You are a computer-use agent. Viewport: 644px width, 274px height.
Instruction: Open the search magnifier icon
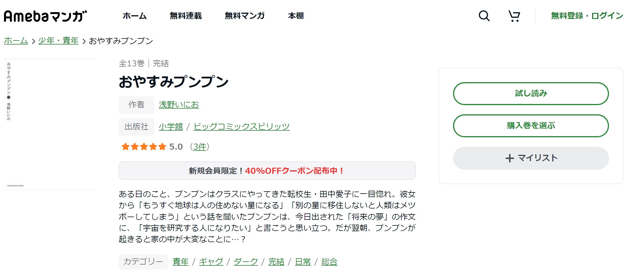coord(484,16)
